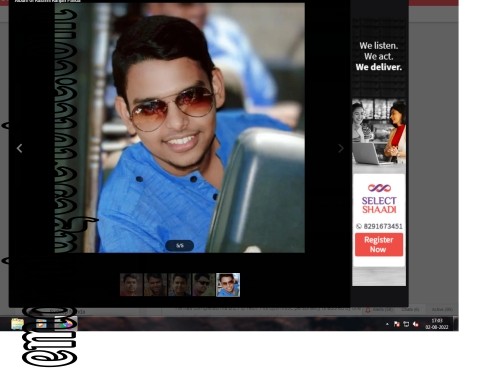
Task: Open the colorful browser icon in the taskbar
Action: coord(67,324)
